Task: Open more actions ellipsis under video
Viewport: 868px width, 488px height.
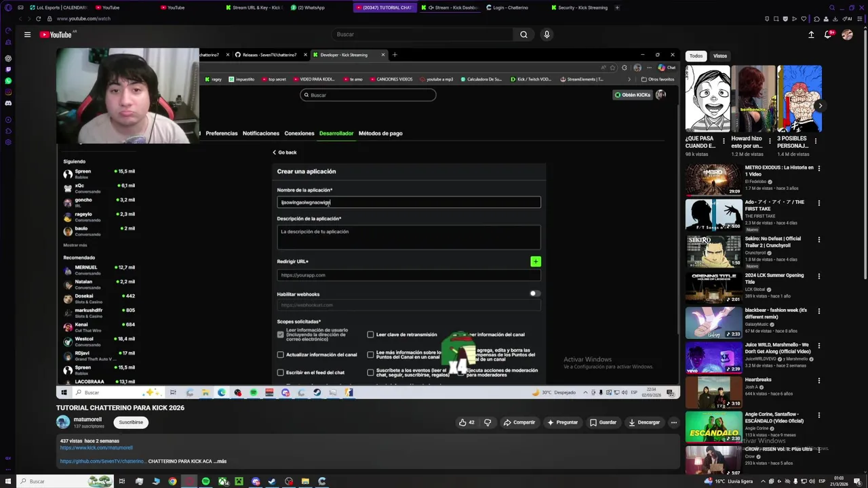Action: [673, 422]
